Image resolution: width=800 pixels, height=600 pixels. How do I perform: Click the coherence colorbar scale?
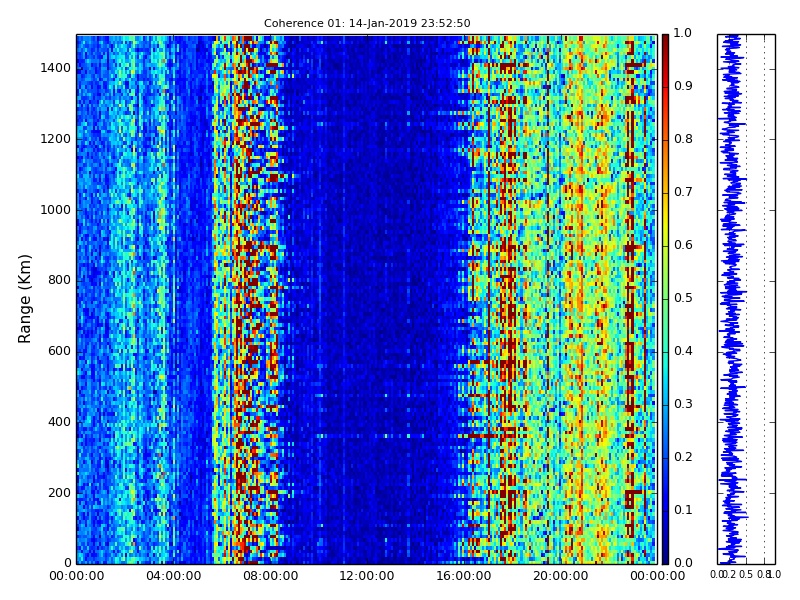pyautogui.click(x=665, y=299)
